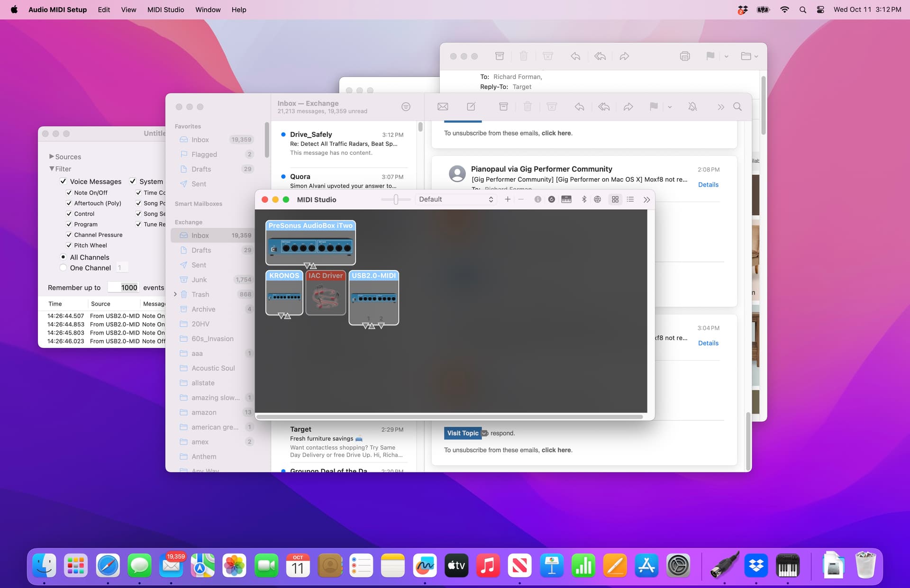Add a new MIDI device with plus button
Viewport: 910px width, 588px height.
(x=507, y=199)
